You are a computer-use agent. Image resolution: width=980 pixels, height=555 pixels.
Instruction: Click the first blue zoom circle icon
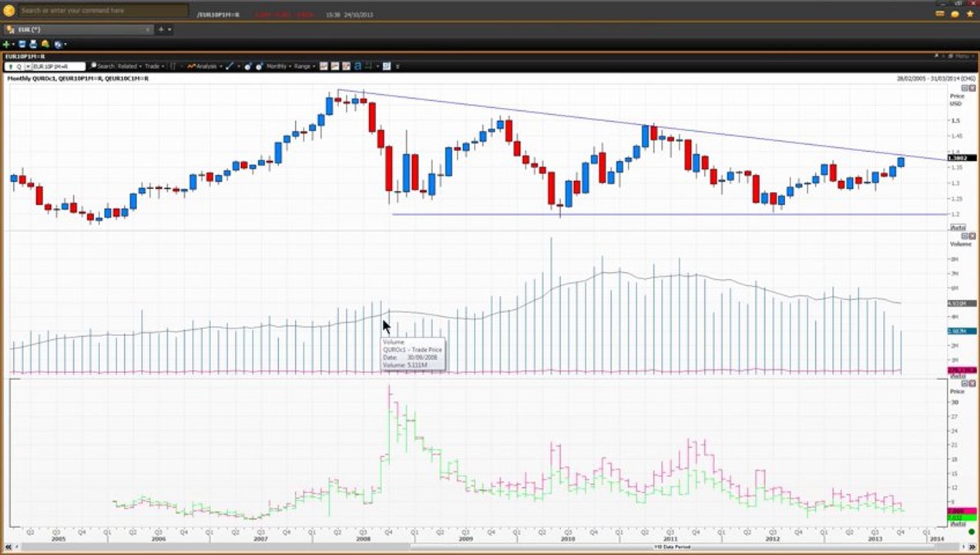pyautogui.click(x=248, y=66)
